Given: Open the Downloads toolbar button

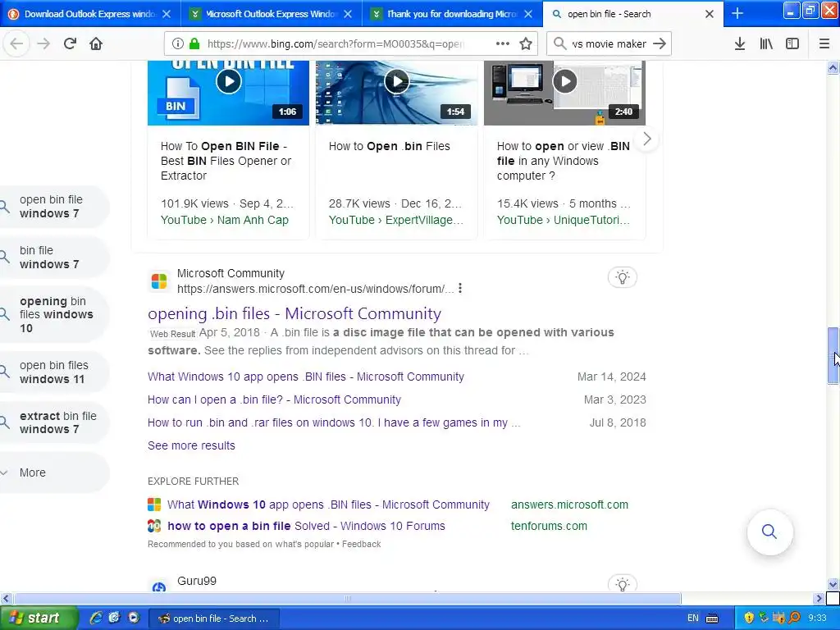Looking at the screenshot, I should click(740, 44).
